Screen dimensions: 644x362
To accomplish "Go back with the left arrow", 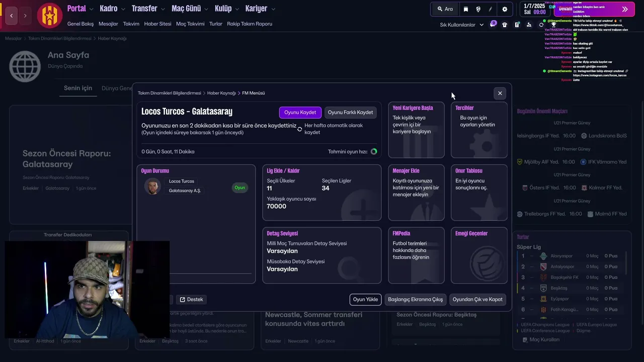I will [11, 16].
